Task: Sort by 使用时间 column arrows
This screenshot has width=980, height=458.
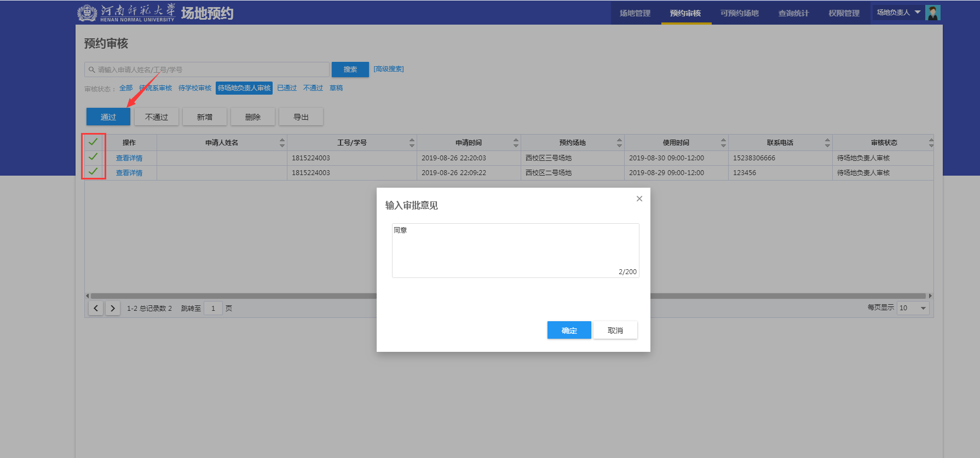Action: point(723,143)
